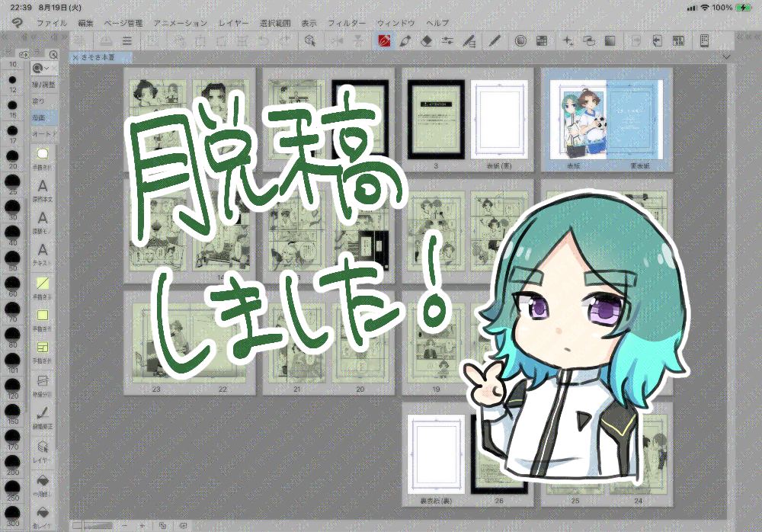Open the フィルター menu
The width and height of the screenshot is (762, 532).
click(x=347, y=23)
